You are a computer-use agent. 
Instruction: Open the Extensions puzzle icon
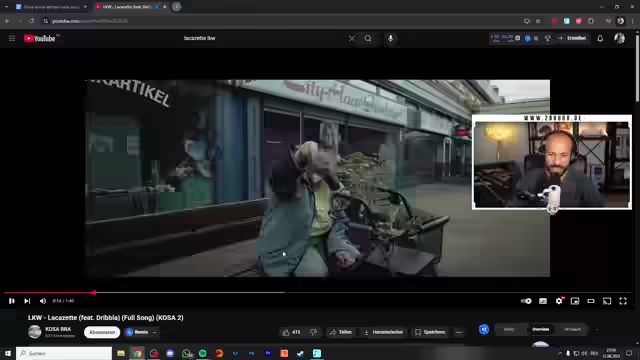pyautogui.click(x=591, y=21)
